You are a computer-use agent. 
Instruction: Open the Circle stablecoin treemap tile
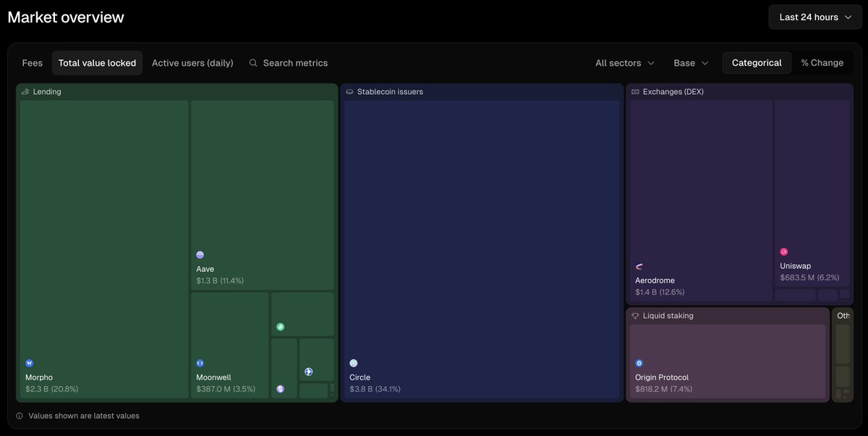click(x=482, y=249)
